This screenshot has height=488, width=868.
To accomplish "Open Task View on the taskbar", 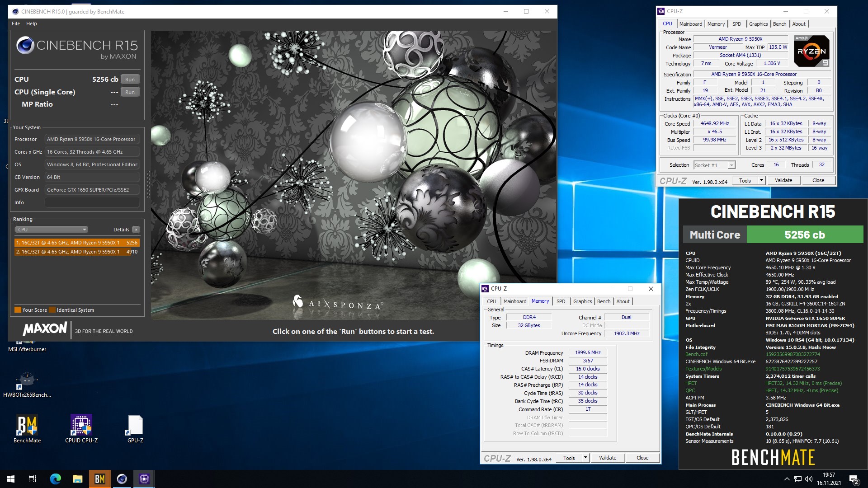I will 33,479.
